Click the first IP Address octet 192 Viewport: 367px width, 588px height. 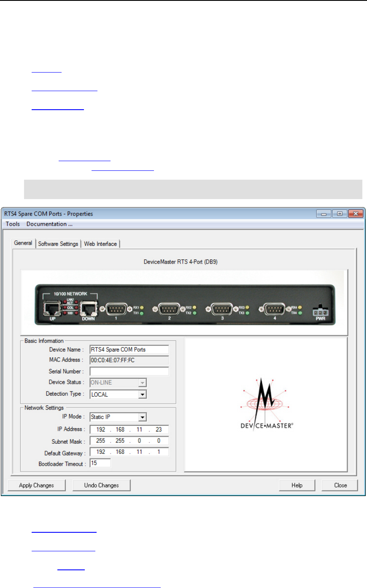(x=101, y=429)
